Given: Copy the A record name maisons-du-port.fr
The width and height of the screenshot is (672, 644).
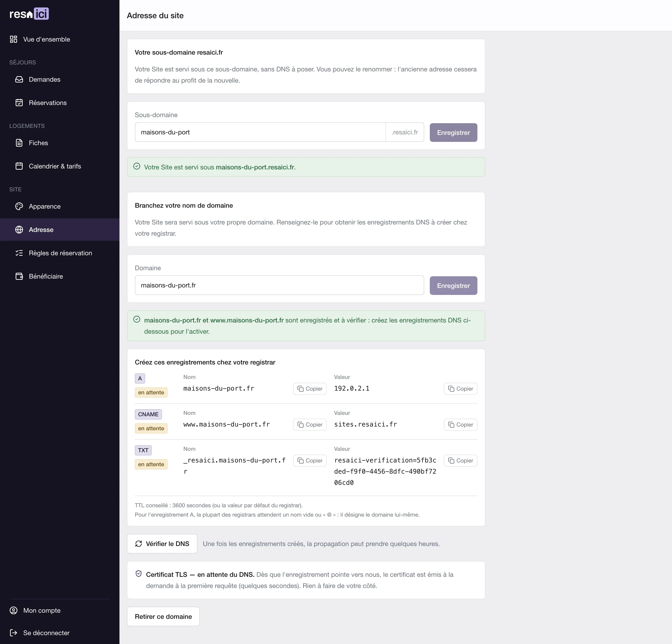Looking at the screenshot, I should (x=310, y=388).
